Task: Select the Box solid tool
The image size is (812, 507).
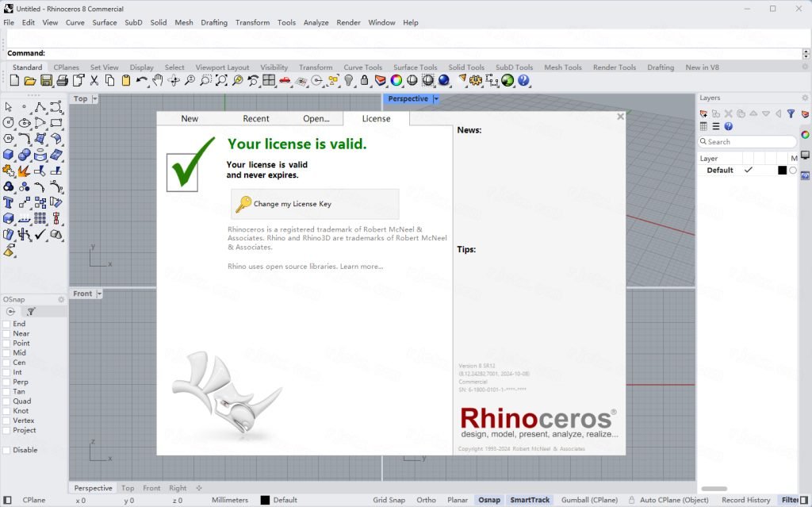Action: pyautogui.click(x=8, y=155)
